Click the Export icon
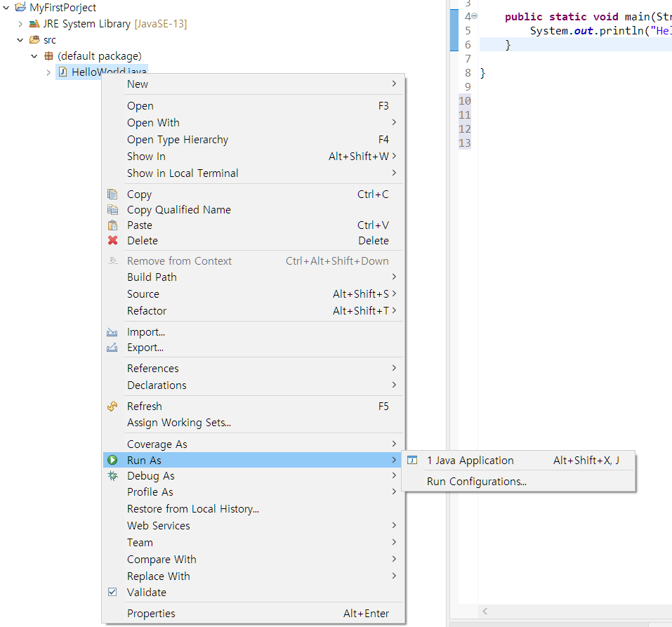The image size is (672, 627). click(112, 348)
